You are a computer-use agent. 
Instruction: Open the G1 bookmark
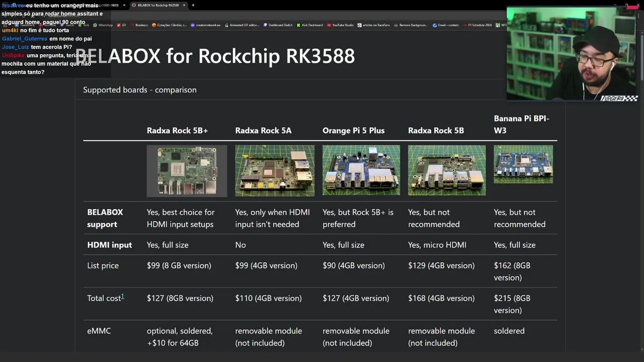(x=121, y=25)
